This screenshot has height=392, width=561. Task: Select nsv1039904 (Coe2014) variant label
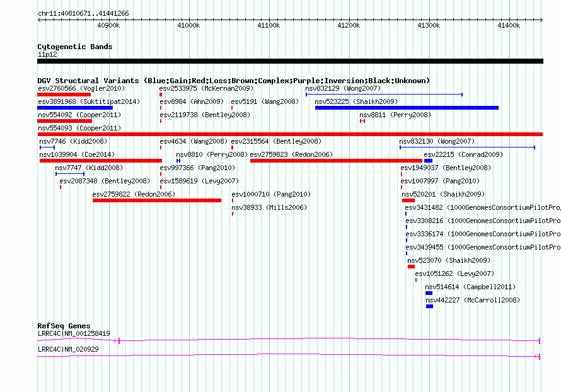coord(77,154)
